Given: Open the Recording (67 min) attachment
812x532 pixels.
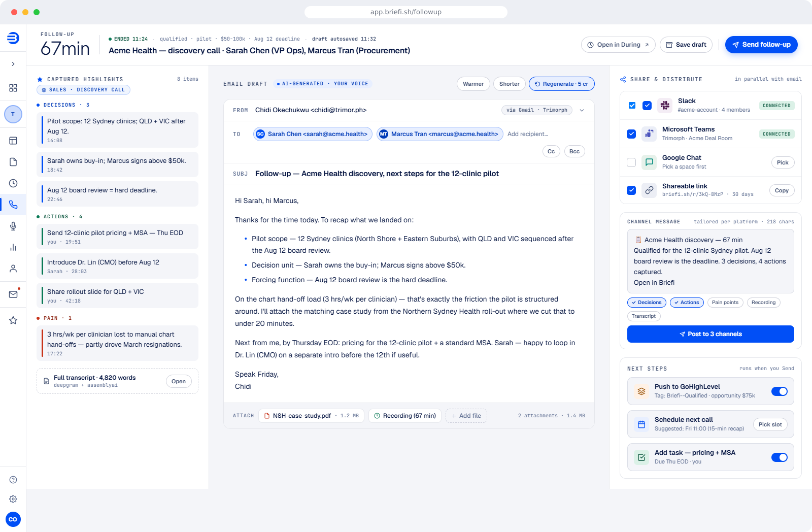Looking at the screenshot, I should coord(405,416).
